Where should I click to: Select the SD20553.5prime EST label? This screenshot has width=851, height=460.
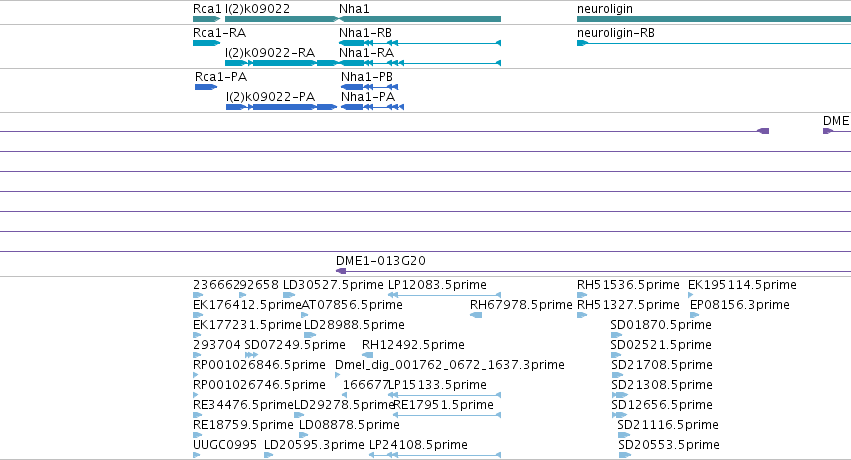pyautogui.click(x=669, y=445)
